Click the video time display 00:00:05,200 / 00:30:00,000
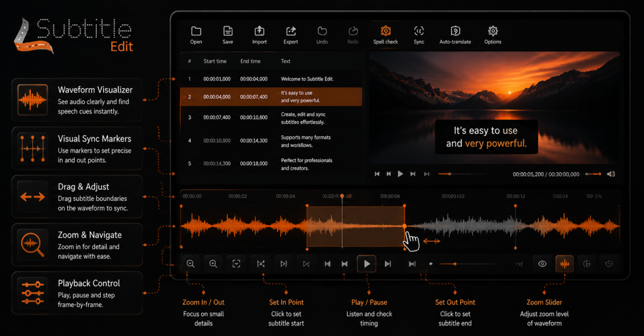644x336 pixels. pyautogui.click(x=546, y=174)
